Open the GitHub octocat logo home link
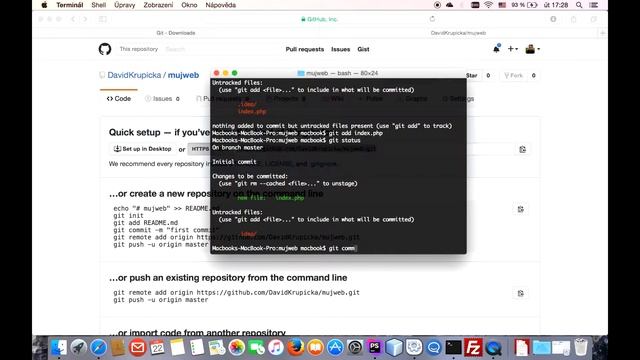Viewport: 640px width, 360px height. tap(105, 49)
